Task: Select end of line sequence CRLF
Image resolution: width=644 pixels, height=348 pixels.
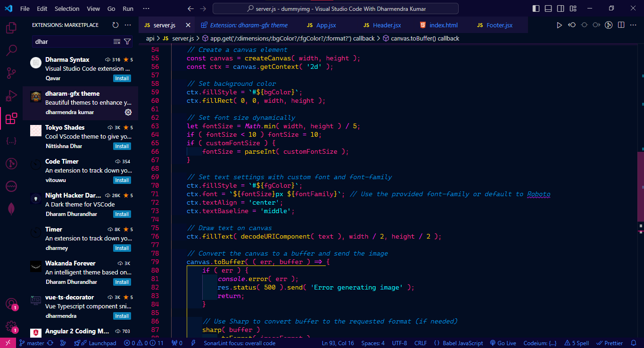Action: click(x=421, y=343)
